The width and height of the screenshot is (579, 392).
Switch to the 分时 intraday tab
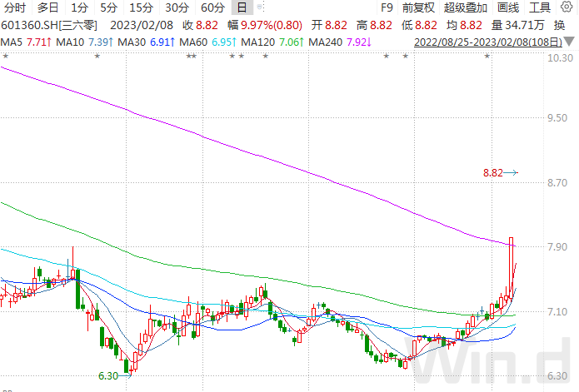coord(15,7)
